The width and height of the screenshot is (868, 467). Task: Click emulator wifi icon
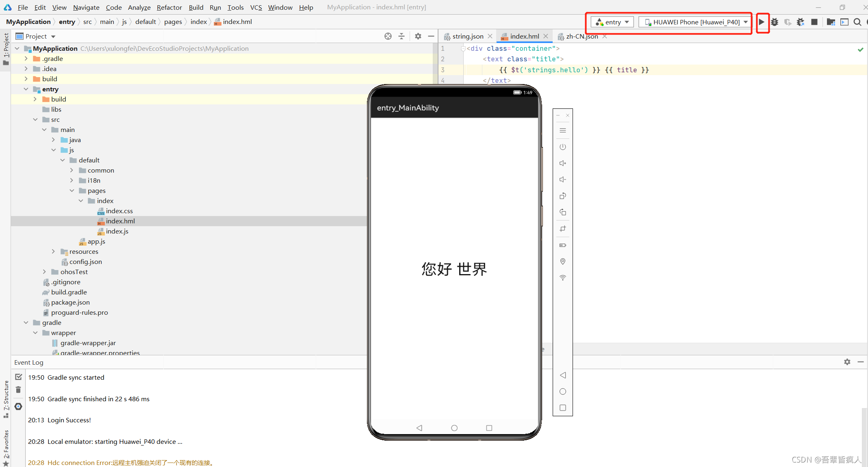(563, 278)
